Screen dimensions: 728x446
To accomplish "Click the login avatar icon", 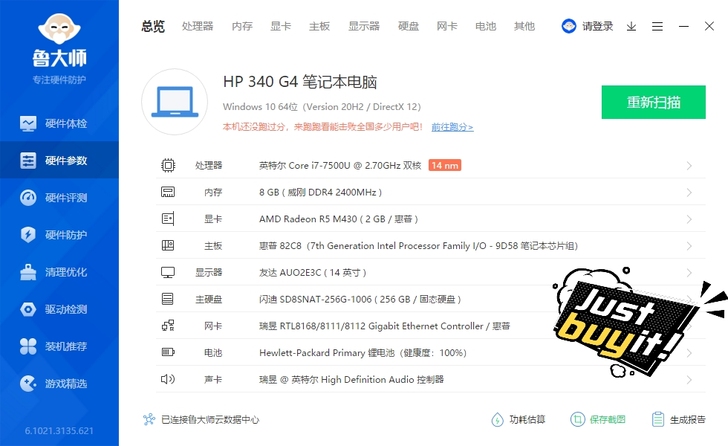I will click(569, 26).
